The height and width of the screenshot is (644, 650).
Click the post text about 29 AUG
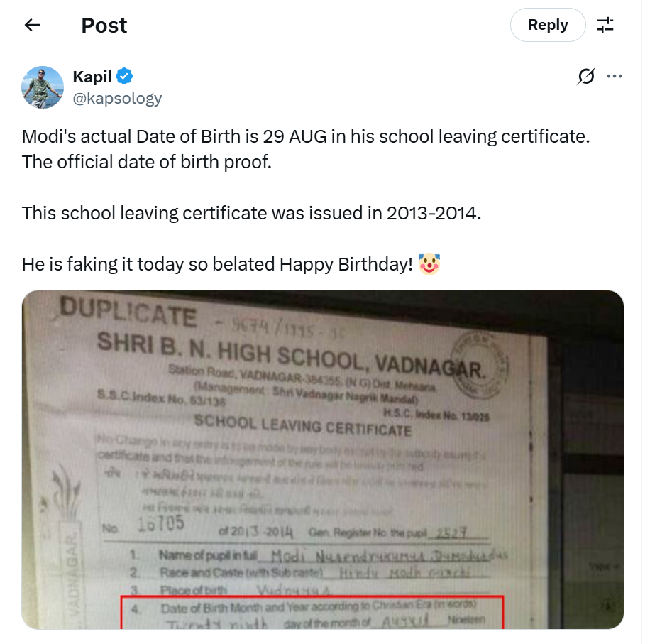pos(306,136)
